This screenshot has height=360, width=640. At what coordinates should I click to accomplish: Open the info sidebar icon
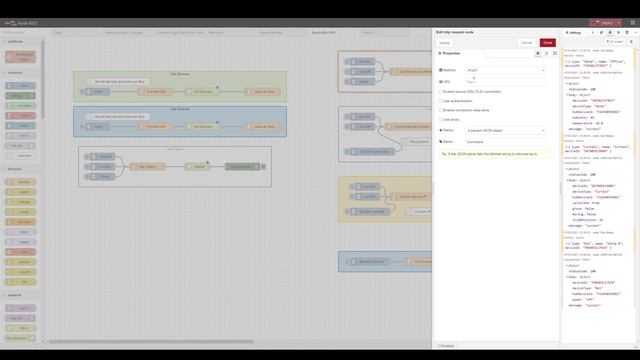(593, 32)
